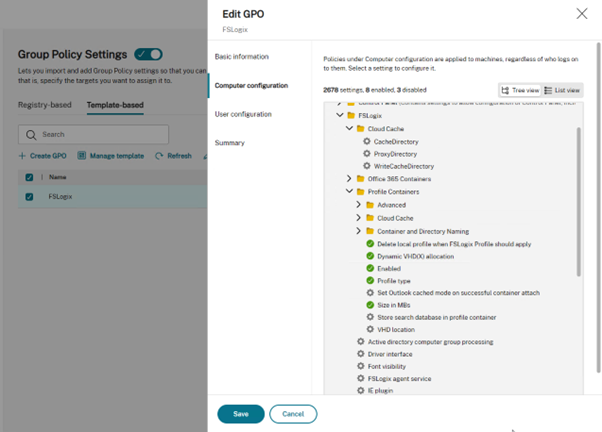This screenshot has width=602, height=432.
Task: Click the green check beside Profile type
Action: click(x=370, y=280)
